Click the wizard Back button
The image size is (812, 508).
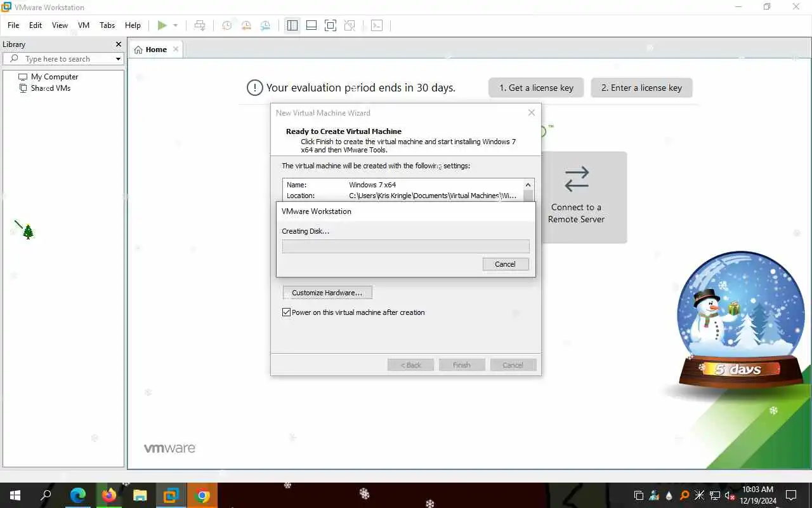click(410, 365)
